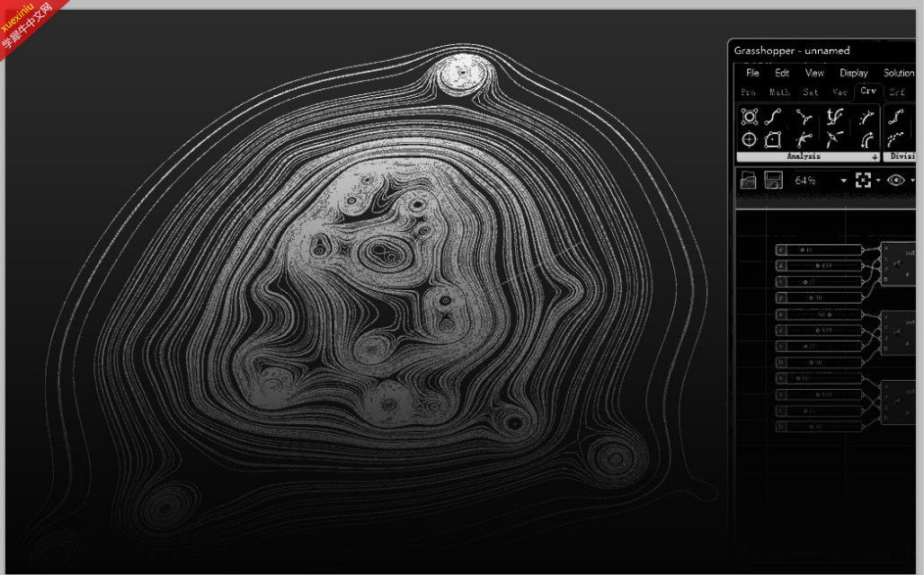Viewport: 924px width, 575px height.
Task: Open the File menu in Grasshopper
Action: tap(752, 73)
